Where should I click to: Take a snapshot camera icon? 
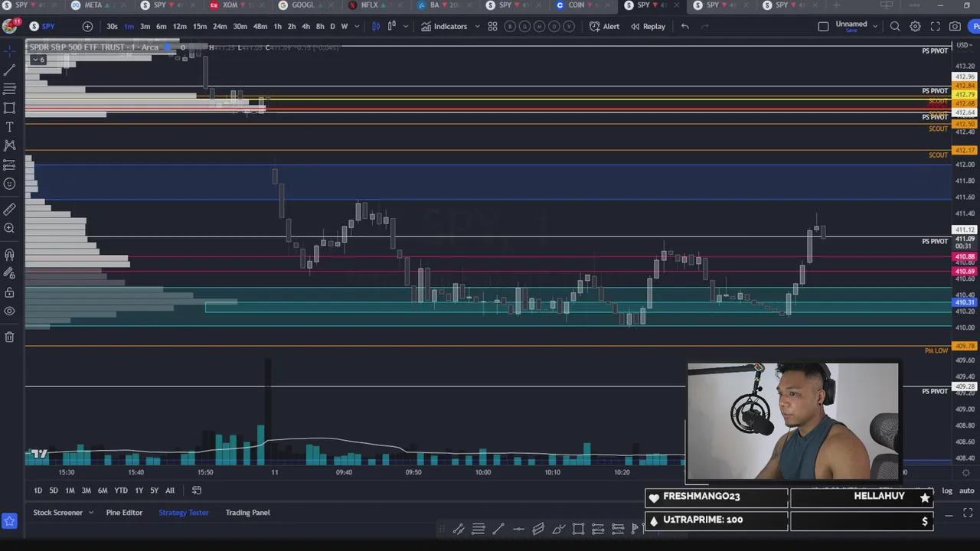click(955, 26)
